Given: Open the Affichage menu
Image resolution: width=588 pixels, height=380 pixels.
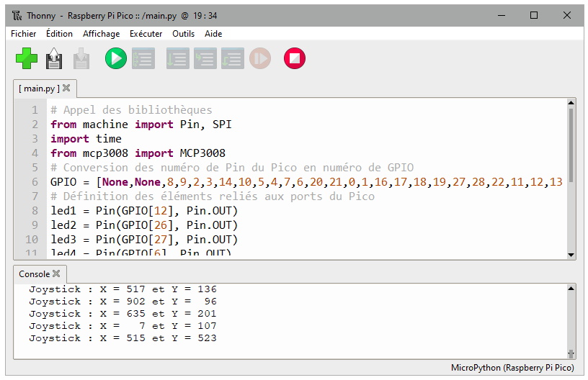Looking at the screenshot, I should [102, 34].
